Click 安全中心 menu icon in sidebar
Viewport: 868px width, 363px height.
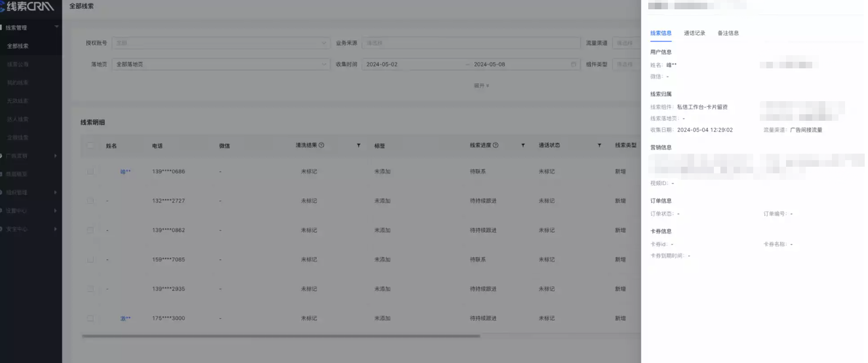tap(2, 229)
